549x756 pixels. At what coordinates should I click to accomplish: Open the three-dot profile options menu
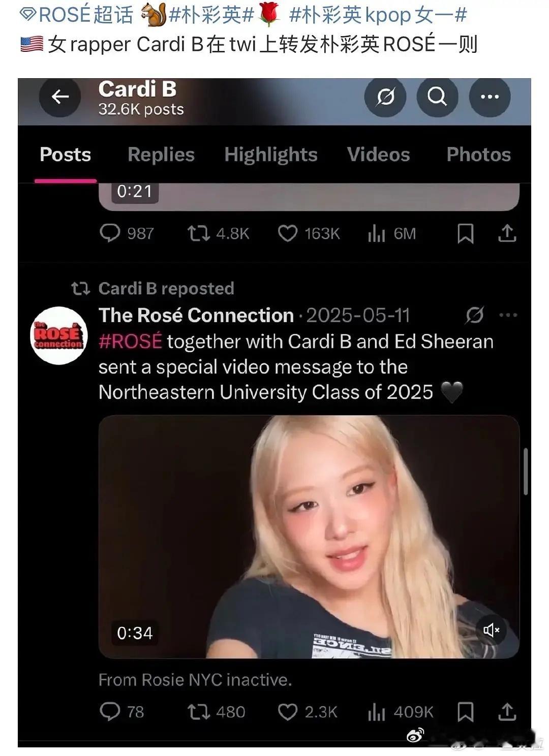(490, 96)
